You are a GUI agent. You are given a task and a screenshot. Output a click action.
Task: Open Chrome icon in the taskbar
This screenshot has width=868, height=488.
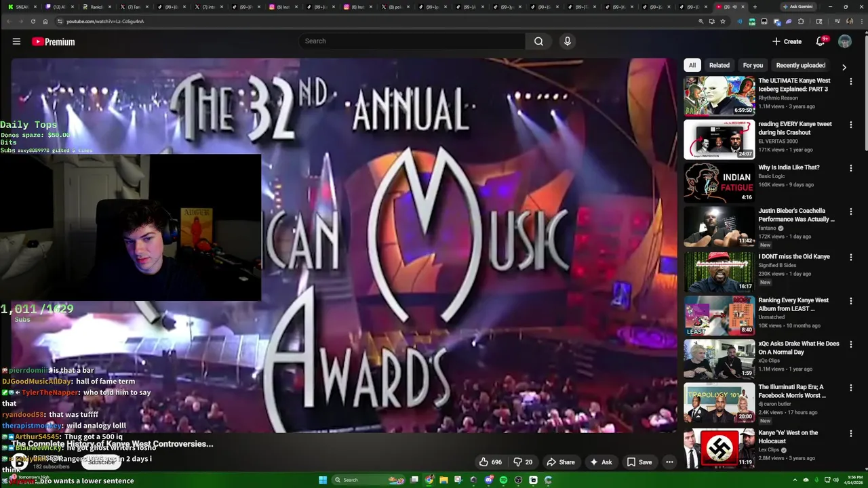pyautogui.click(x=429, y=480)
